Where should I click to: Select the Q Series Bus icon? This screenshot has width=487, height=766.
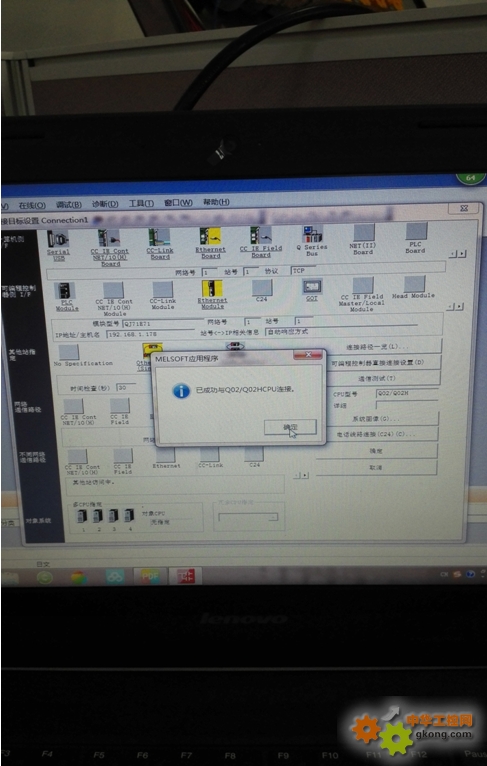pos(312,234)
